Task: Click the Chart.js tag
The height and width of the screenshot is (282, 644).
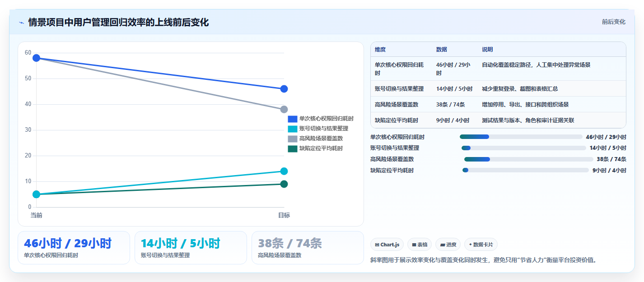Action: point(387,245)
